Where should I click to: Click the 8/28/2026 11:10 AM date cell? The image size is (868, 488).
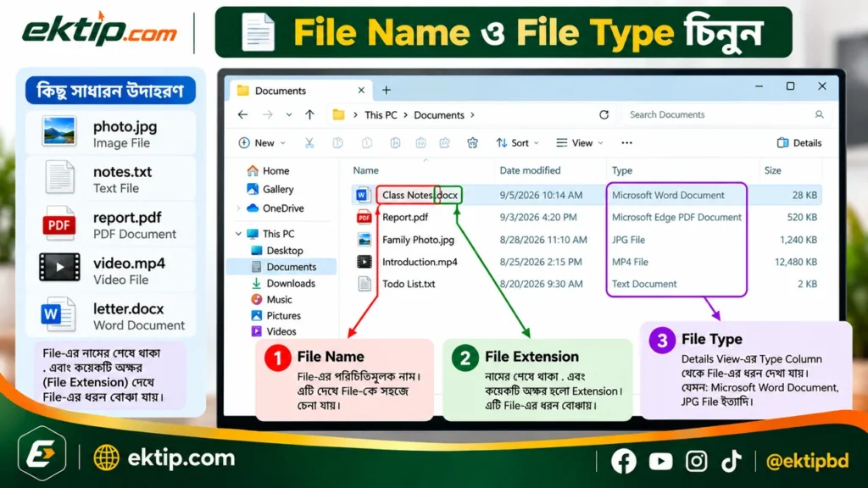pyautogui.click(x=543, y=240)
